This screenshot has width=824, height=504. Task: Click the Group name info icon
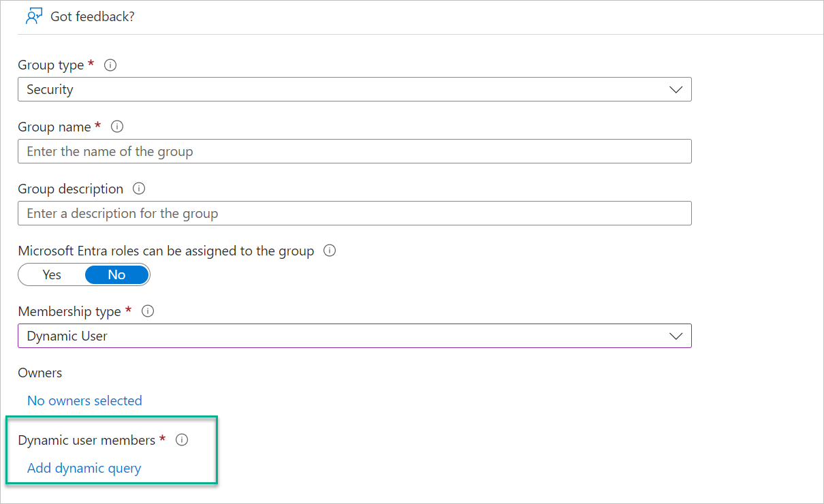(x=116, y=126)
